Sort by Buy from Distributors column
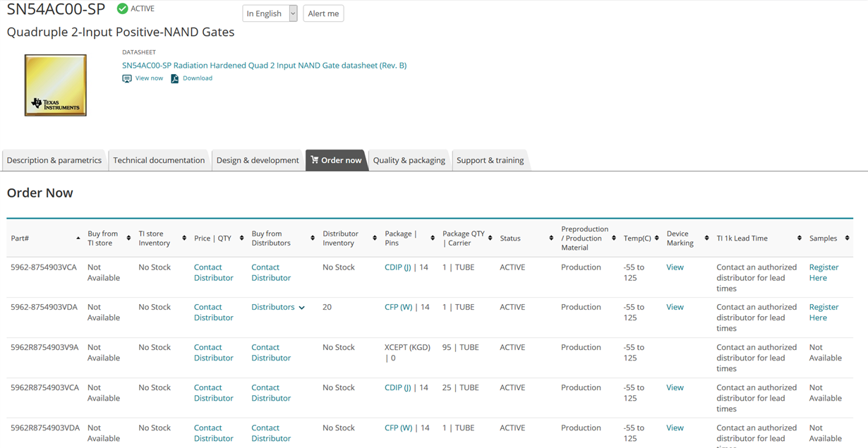868x448 pixels. pos(313,238)
